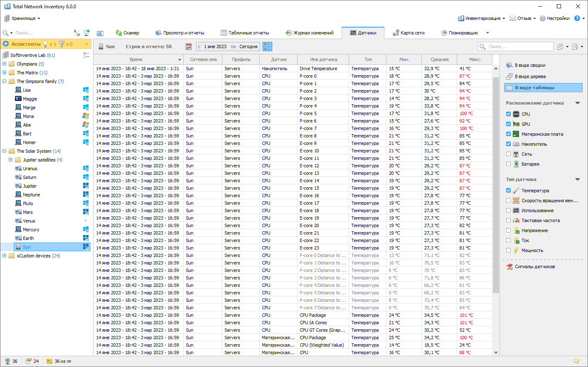Click the add computer icon in sidebar

(86, 32)
